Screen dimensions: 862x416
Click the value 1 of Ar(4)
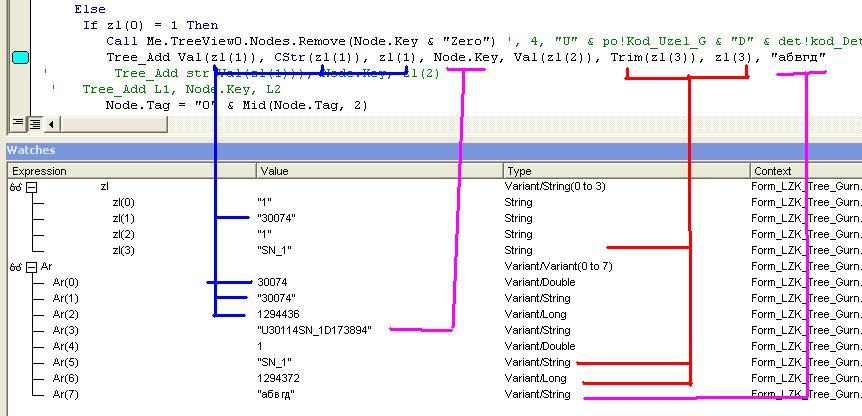click(259, 346)
